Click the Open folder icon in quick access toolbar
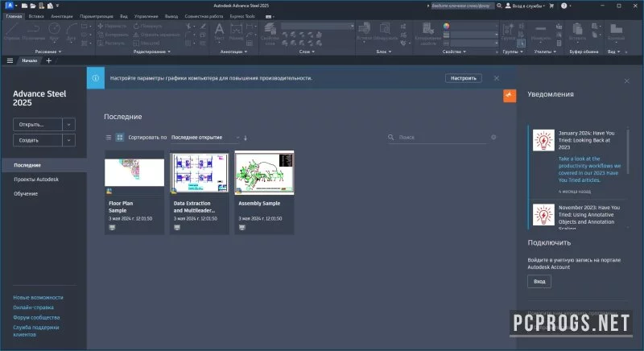This screenshot has height=351, width=644. coord(33,6)
